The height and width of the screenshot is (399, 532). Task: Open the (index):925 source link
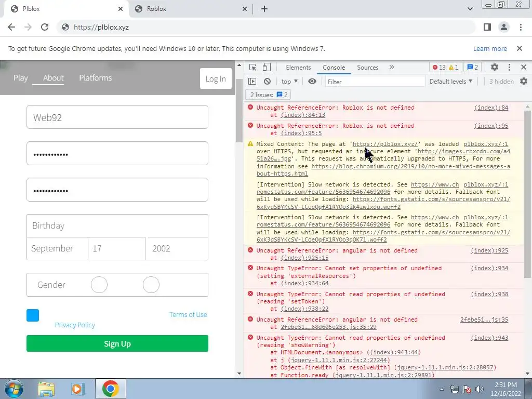489,250
